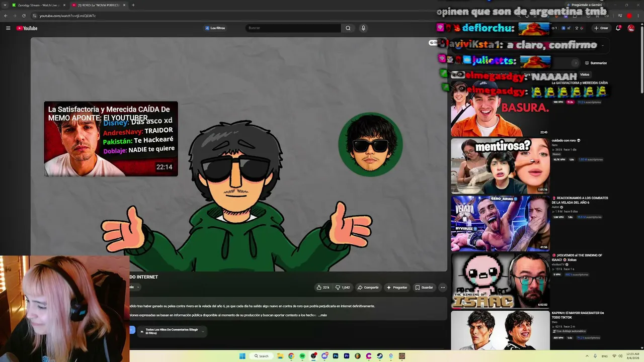Reload the page in the browser
This screenshot has width=644, height=362.
pos(24,16)
